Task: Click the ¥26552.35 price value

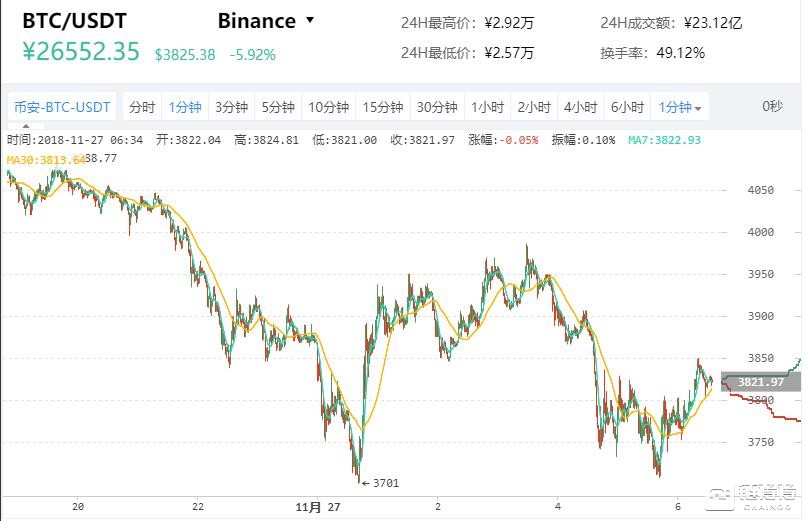Action: (81, 51)
